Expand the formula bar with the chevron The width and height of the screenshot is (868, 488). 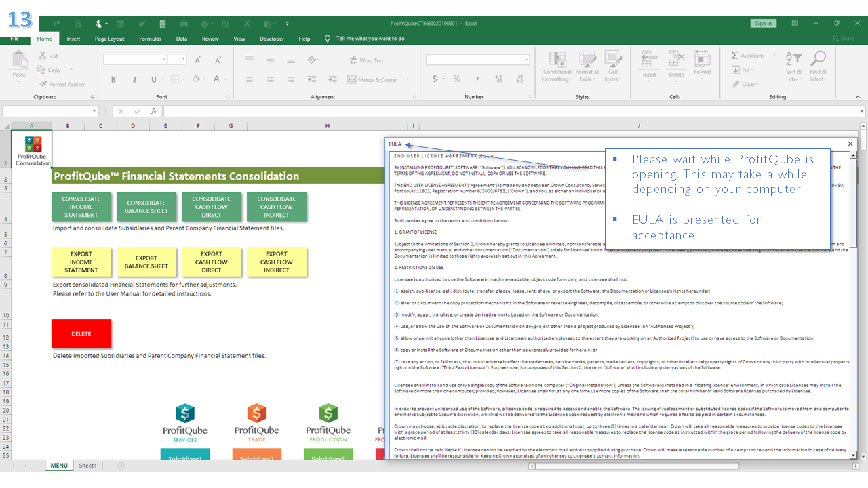coord(862,111)
